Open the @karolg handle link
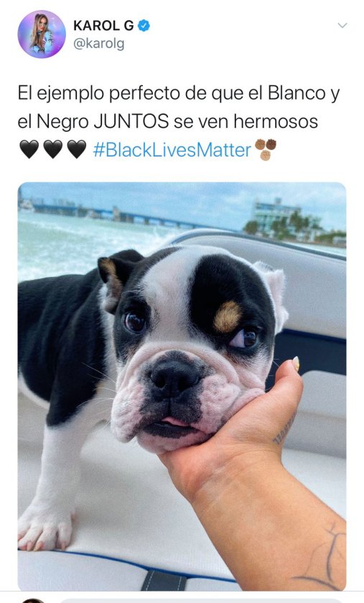 [99, 44]
